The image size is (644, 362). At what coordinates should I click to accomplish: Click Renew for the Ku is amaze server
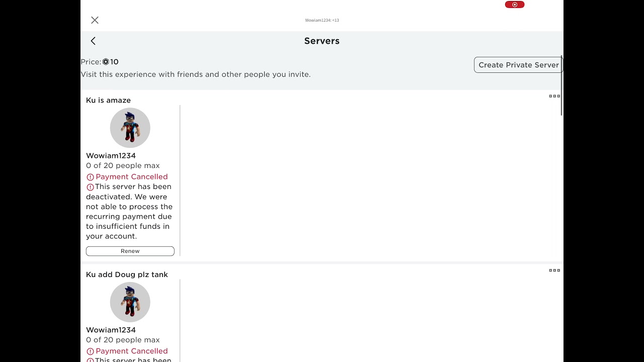130,251
